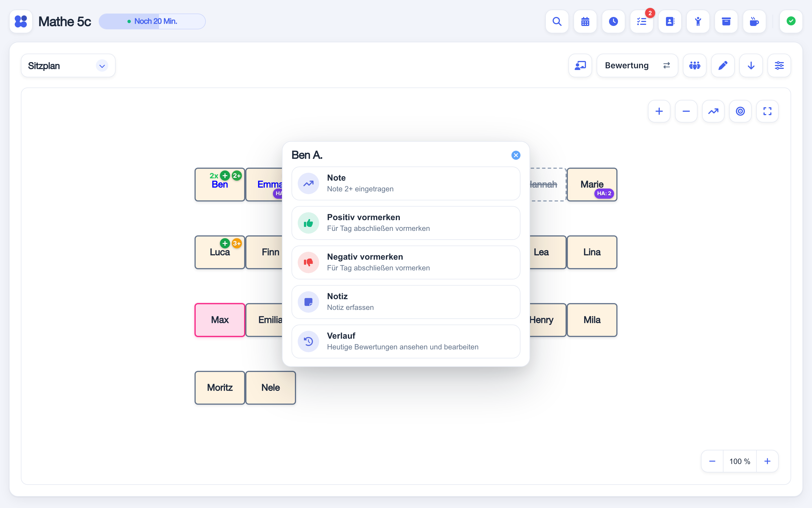Click the Ben seat card
This screenshot has height=508, width=812.
tap(220, 185)
